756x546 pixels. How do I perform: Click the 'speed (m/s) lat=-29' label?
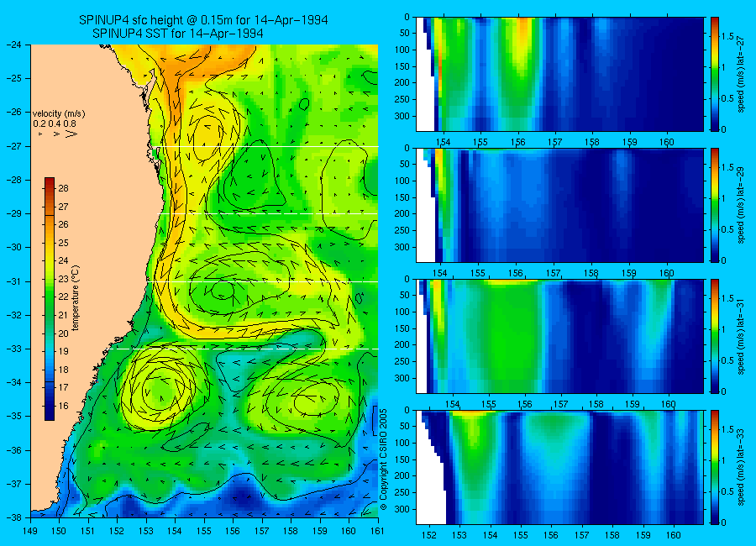click(x=741, y=207)
